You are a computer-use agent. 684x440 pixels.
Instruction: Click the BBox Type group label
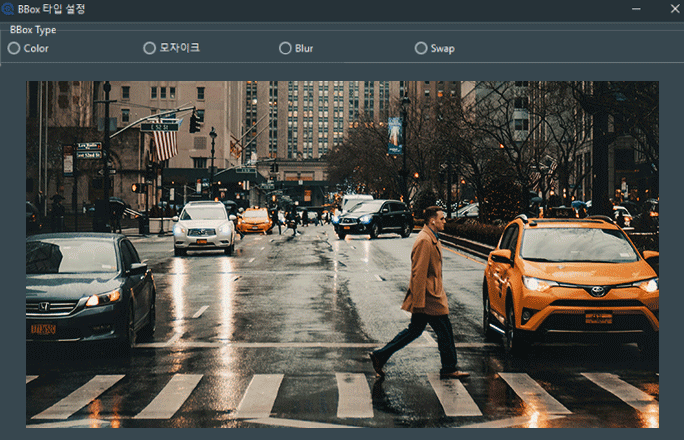[x=33, y=30]
